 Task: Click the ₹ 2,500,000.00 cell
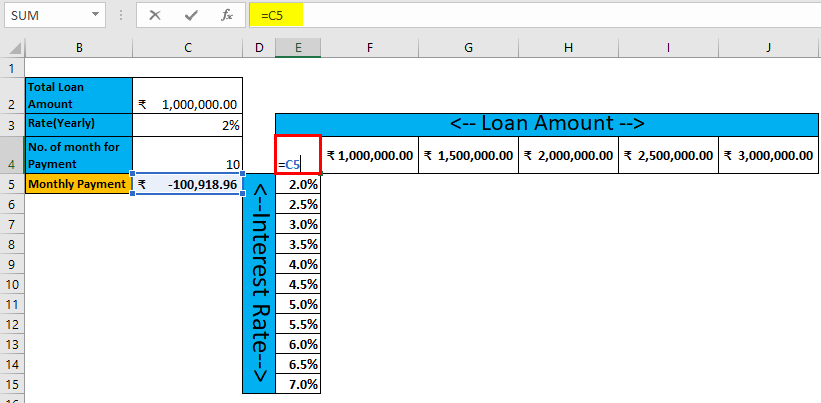pos(668,155)
